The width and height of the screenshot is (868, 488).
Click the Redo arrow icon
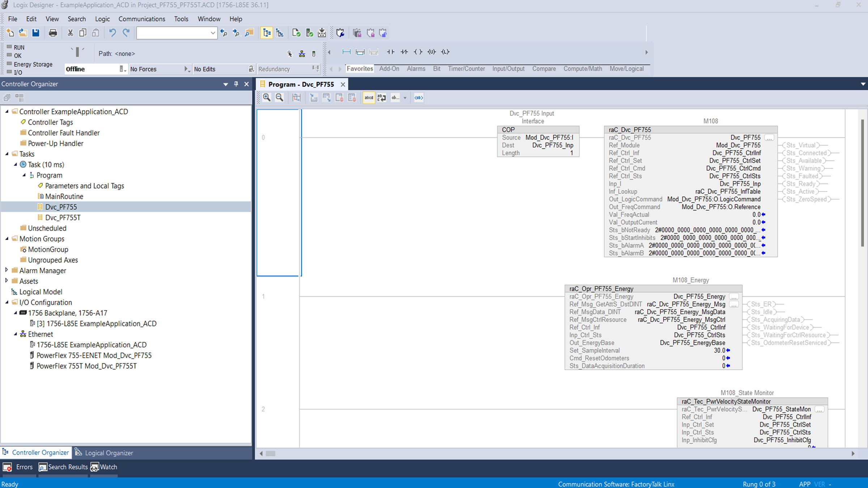tap(125, 33)
